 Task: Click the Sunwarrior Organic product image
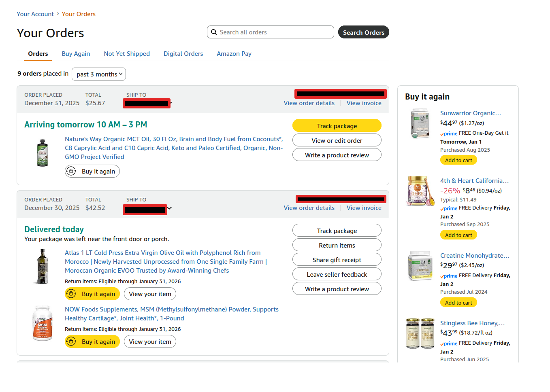click(420, 123)
